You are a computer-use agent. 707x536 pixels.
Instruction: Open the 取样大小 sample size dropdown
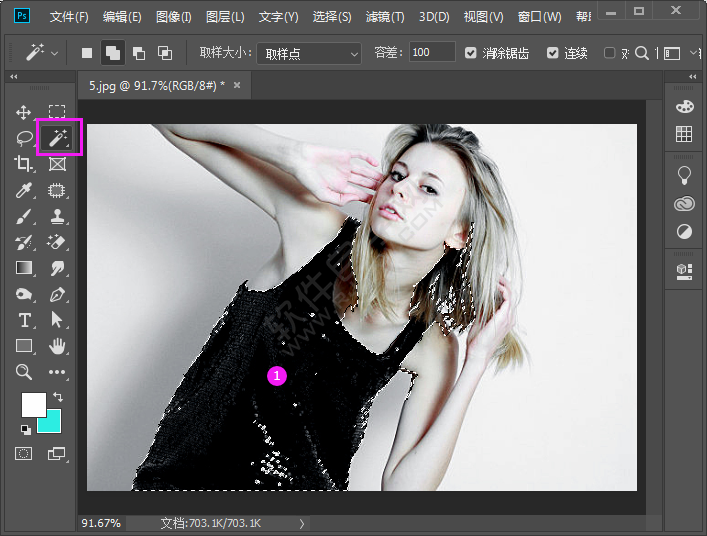tap(309, 53)
